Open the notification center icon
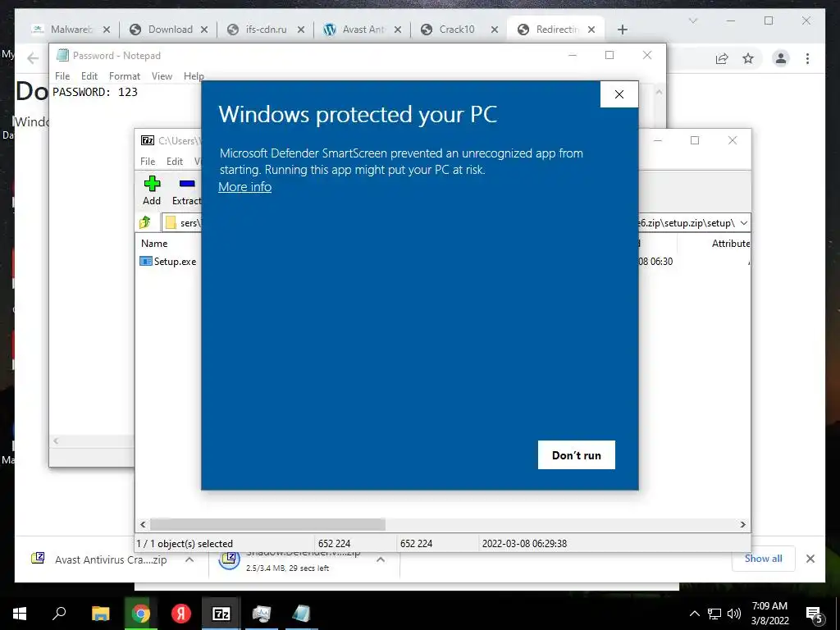Image resolution: width=840 pixels, height=630 pixels. coord(815,614)
